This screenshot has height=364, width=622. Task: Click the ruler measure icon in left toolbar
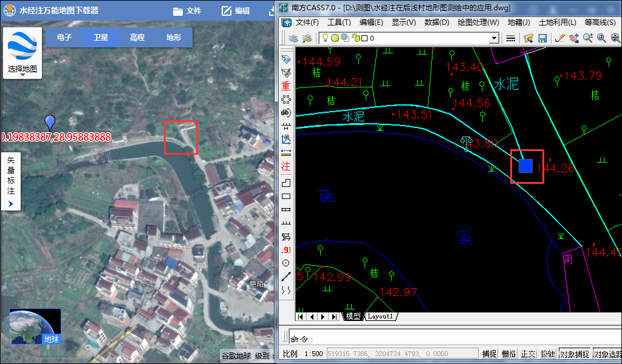(286, 152)
